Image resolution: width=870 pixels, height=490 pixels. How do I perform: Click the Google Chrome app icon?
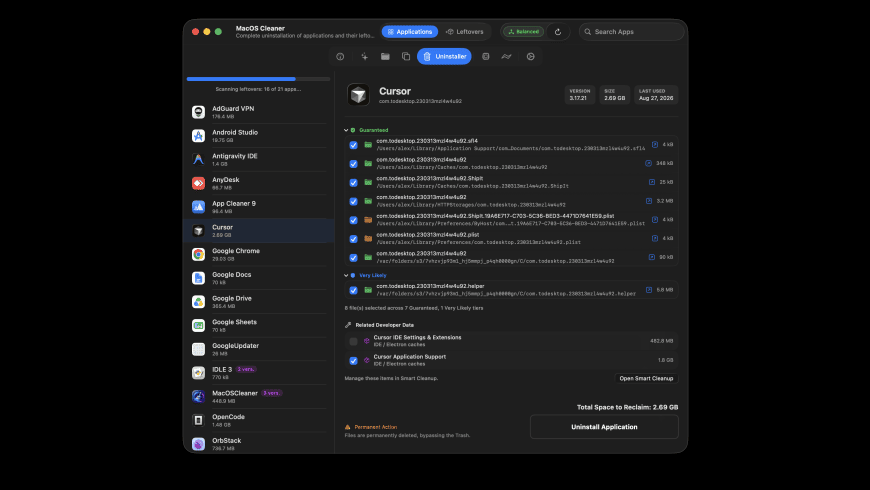[198, 254]
